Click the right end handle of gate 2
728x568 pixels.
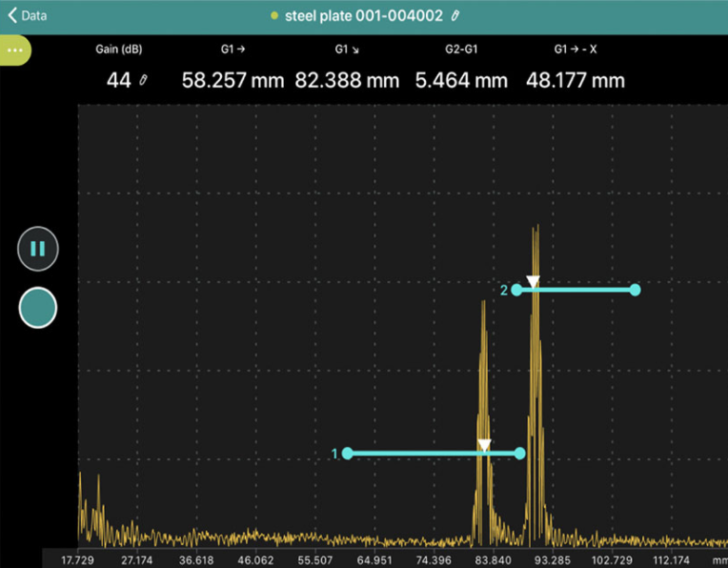coord(635,290)
